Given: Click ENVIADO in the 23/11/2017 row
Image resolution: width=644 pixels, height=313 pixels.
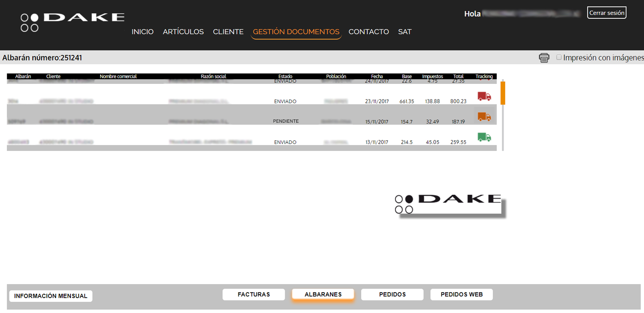Looking at the screenshot, I should (x=285, y=101).
